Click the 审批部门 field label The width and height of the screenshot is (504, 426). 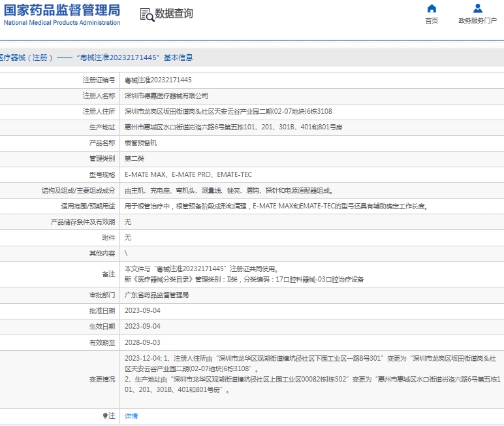click(102, 295)
